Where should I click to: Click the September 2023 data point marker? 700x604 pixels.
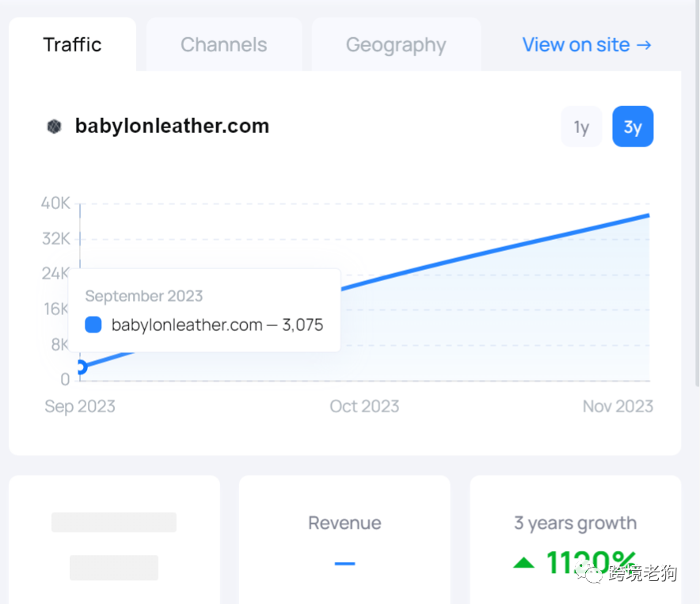pyautogui.click(x=81, y=367)
